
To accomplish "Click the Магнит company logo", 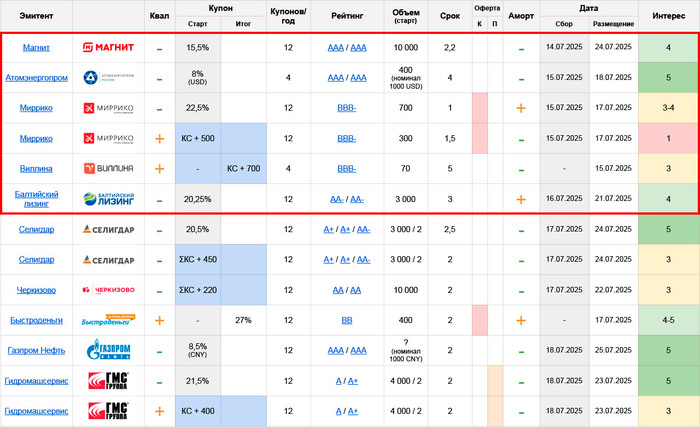I will (108, 48).
